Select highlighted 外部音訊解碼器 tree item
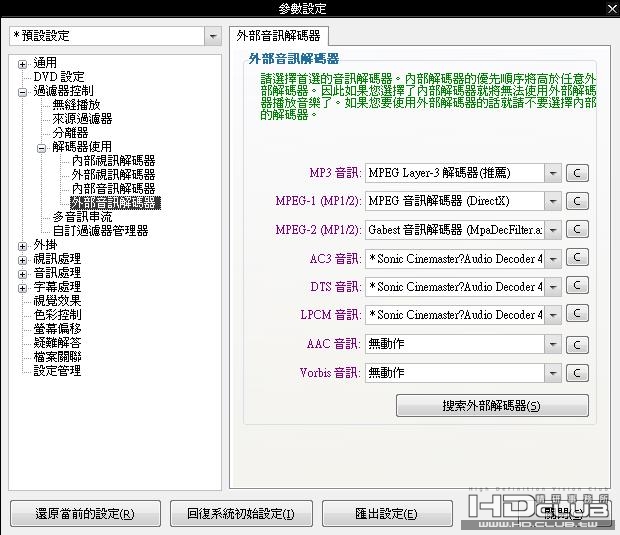Viewport: 620px width, 535px height. click(x=115, y=203)
